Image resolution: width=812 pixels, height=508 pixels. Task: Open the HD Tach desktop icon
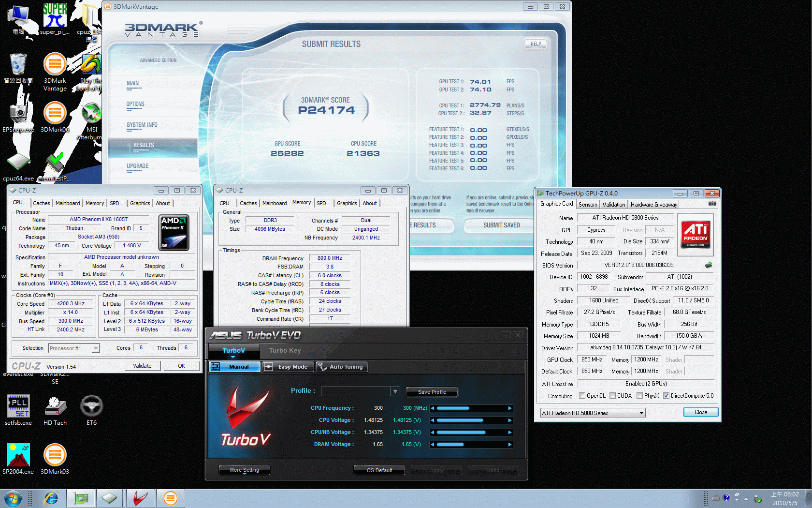click(55, 410)
